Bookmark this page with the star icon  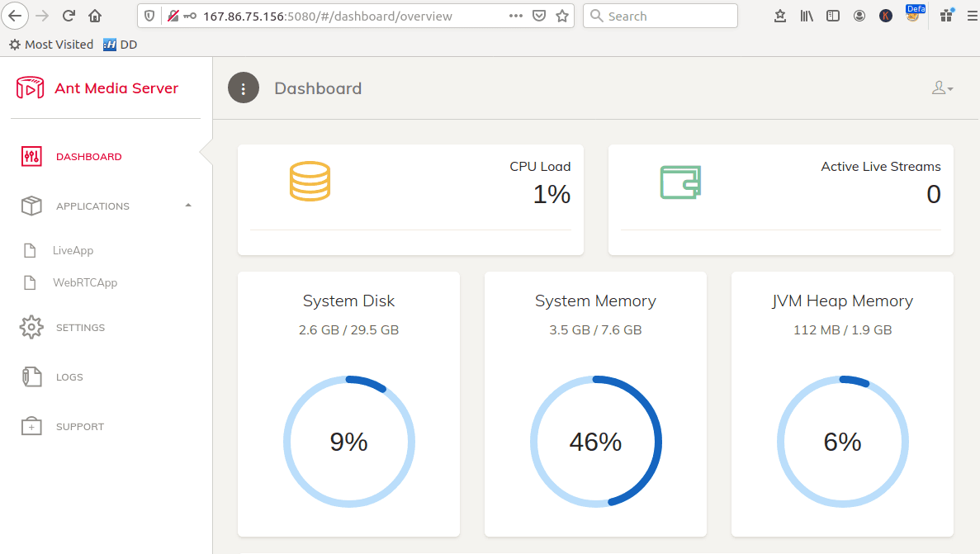tap(563, 15)
